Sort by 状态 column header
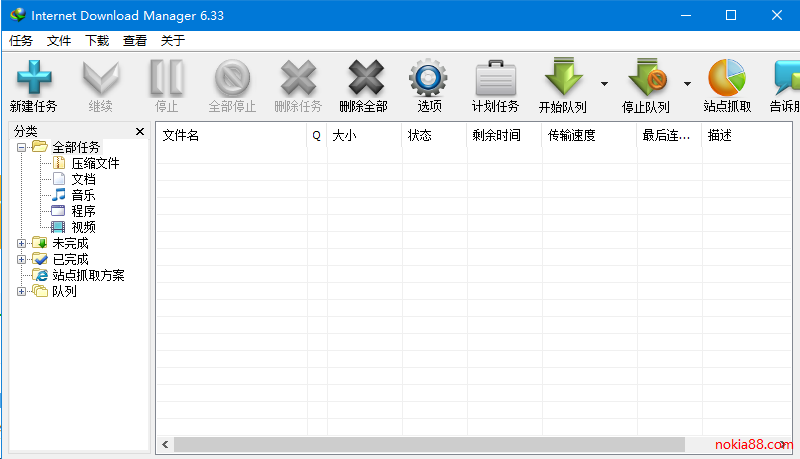This screenshot has width=800, height=459. click(434, 135)
